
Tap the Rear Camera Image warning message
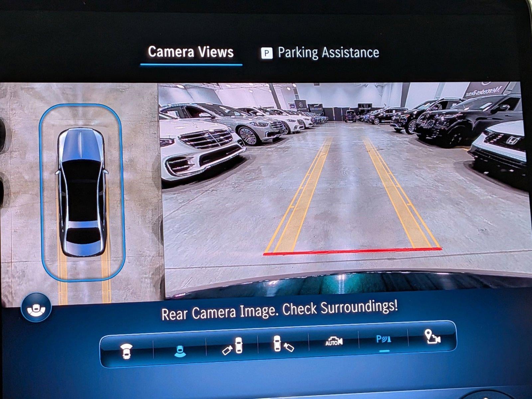tap(279, 310)
